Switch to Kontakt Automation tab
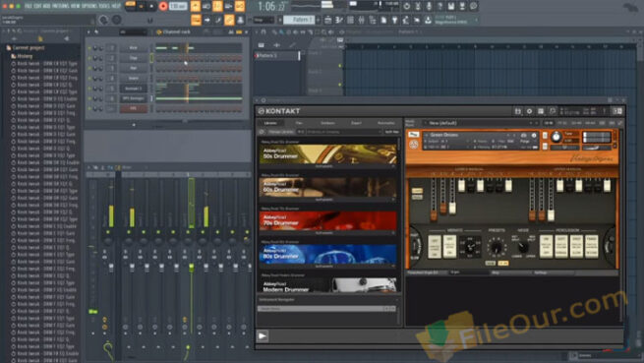 pyautogui.click(x=386, y=123)
